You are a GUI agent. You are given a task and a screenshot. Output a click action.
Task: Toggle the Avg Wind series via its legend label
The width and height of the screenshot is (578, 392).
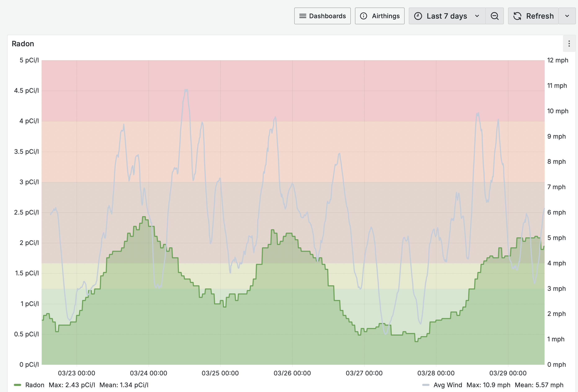(448, 385)
